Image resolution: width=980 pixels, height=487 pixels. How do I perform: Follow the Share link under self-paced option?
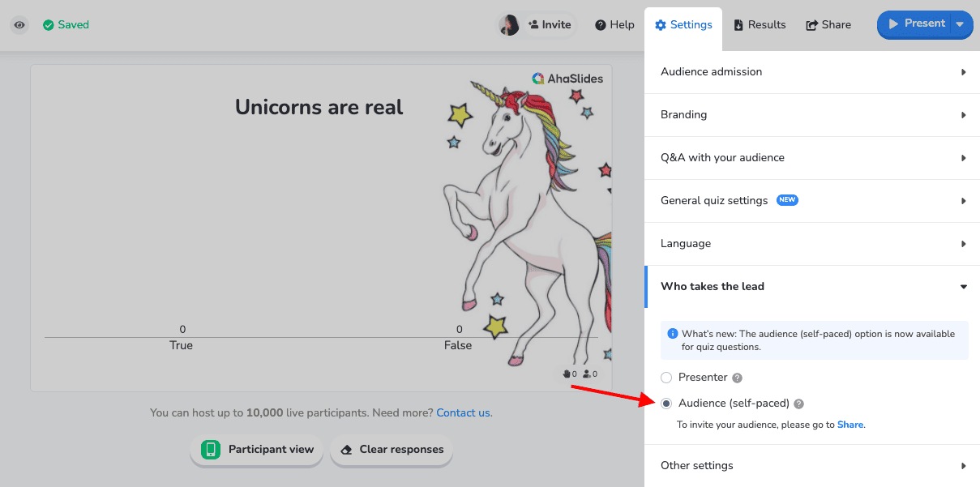(849, 425)
